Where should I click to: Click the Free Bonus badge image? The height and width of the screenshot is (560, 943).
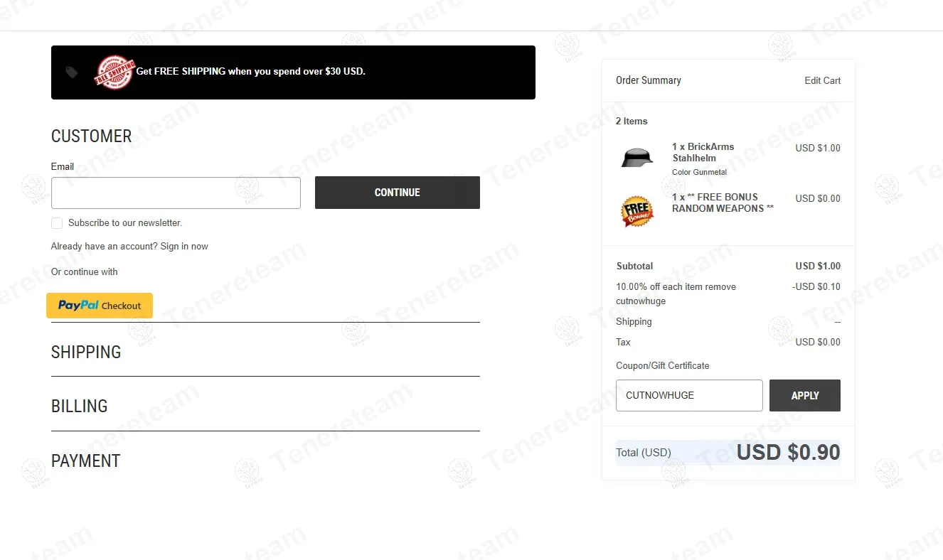pyautogui.click(x=636, y=211)
